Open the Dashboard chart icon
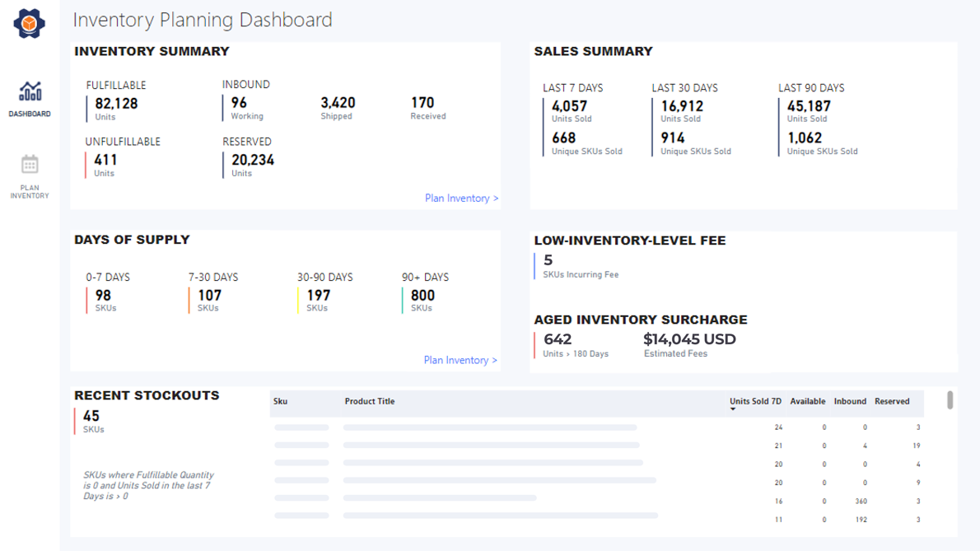The width and height of the screenshot is (980, 551). click(x=30, y=91)
